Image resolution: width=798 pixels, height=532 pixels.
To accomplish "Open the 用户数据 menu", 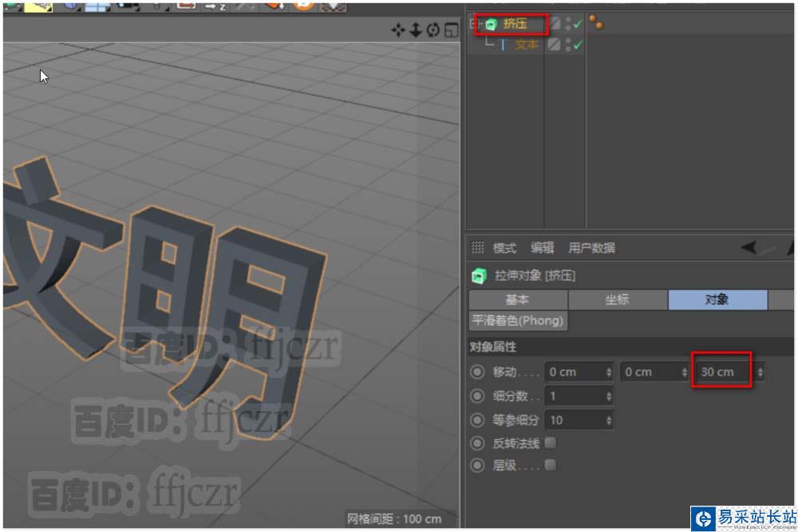I will [591, 248].
